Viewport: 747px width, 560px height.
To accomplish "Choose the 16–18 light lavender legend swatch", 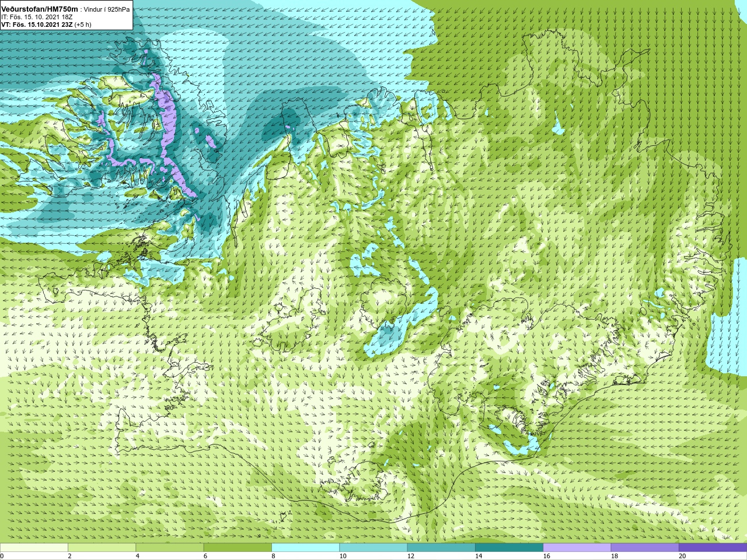I will point(577,548).
